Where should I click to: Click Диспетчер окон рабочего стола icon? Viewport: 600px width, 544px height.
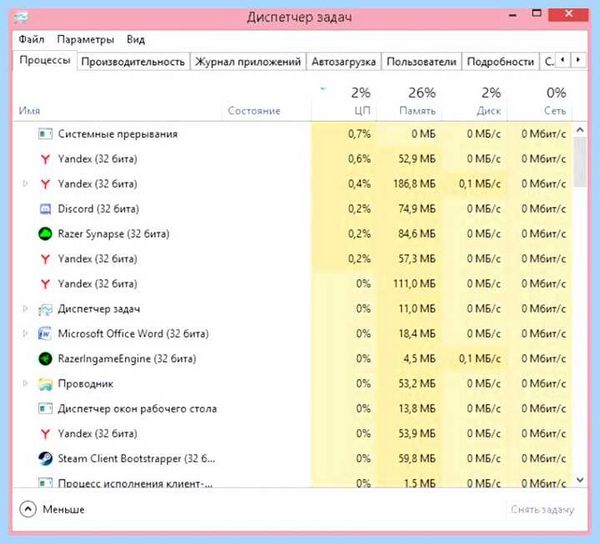[45, 409]
